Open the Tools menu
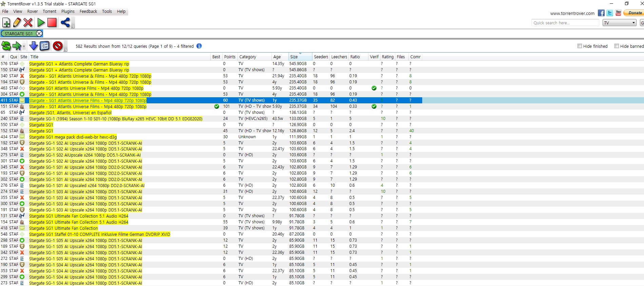644x286 pixels. click(x=107, y=11)
